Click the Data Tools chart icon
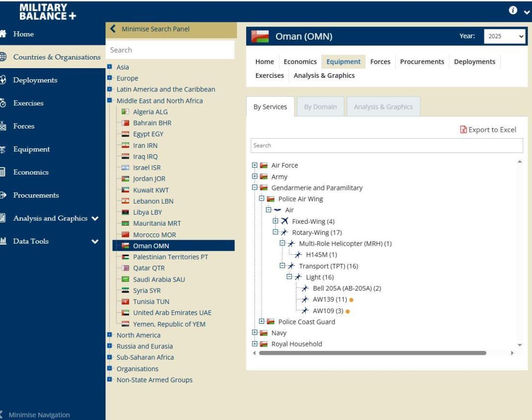Screen dimensions: 532x420 click(3, 241)
